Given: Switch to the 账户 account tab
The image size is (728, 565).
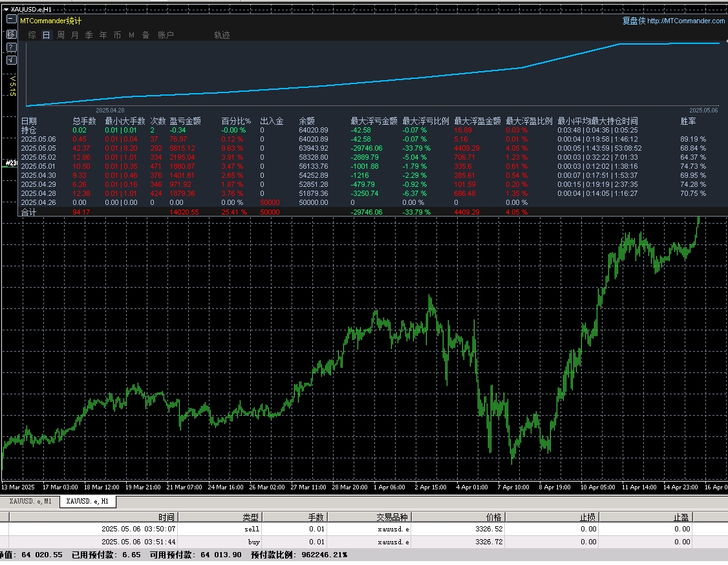Looking at the screenshot, I should (166, 36).
